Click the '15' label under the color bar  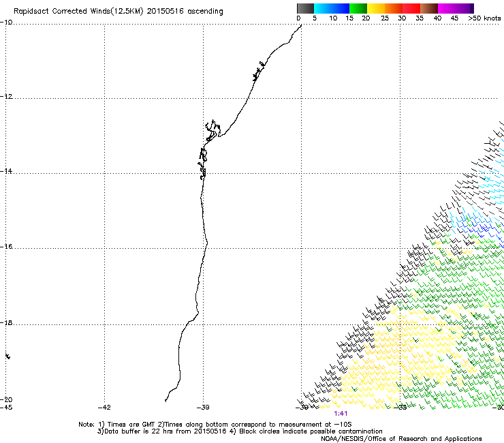(x=349, y=18)
